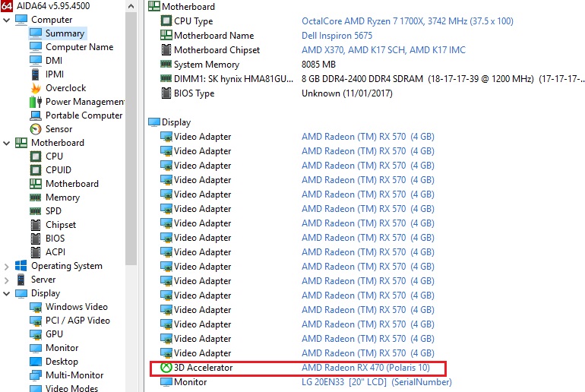Click the Memory module icon in tree

(36, 198)
